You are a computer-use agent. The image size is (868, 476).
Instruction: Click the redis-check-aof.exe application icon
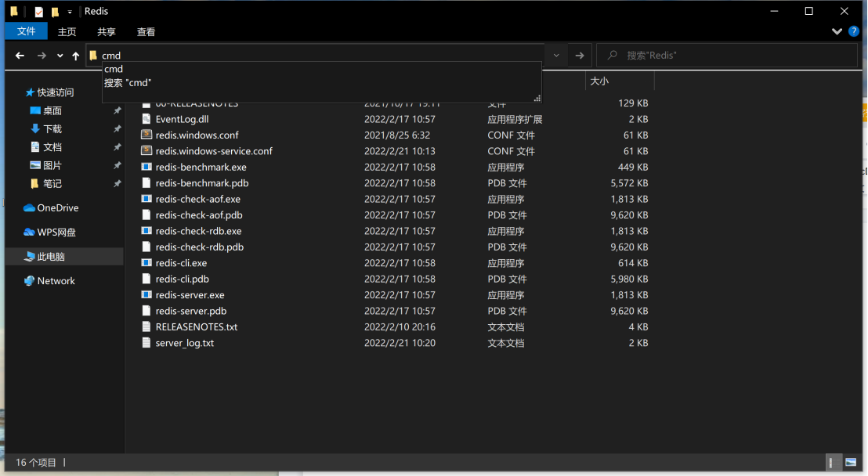click(x=146, y=200)
